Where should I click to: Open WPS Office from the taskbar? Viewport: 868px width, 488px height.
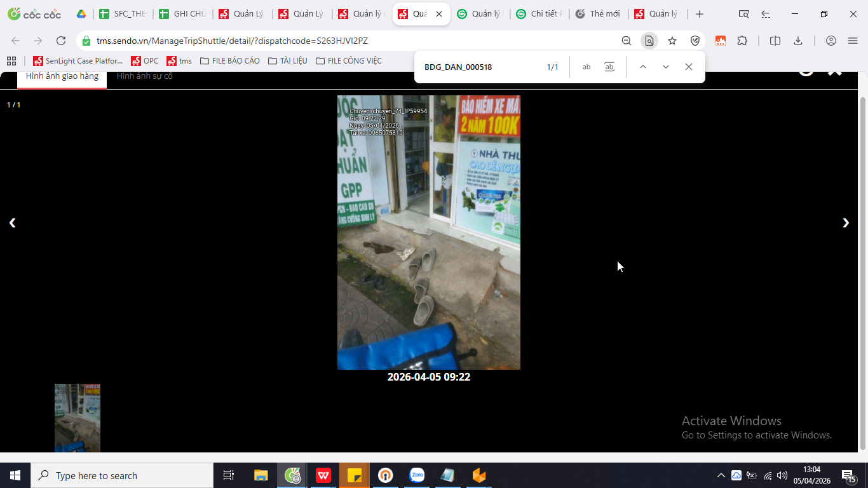[323, 475]
